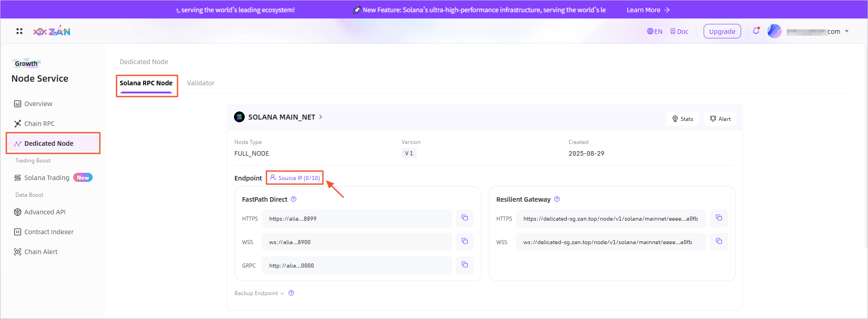The image size is (868, 319).
Task: Copy the FastPath HTTPS endpoint
Action: [465, 218]
